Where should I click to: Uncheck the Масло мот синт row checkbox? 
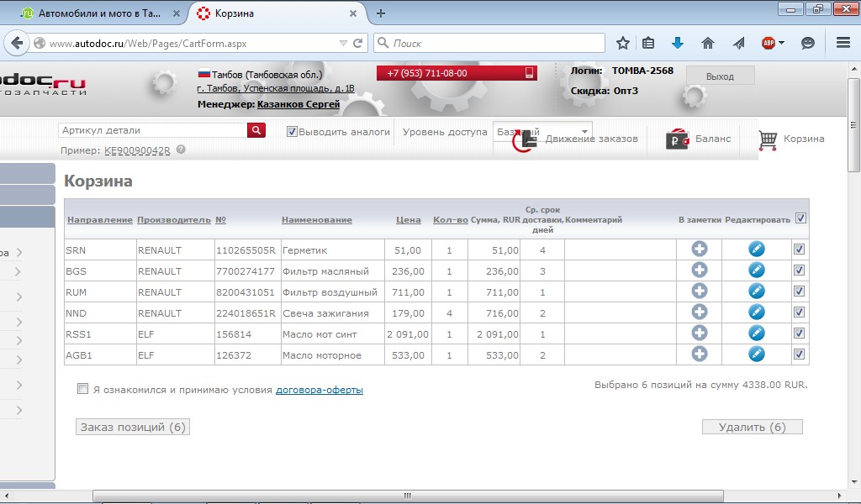(799, 333)
